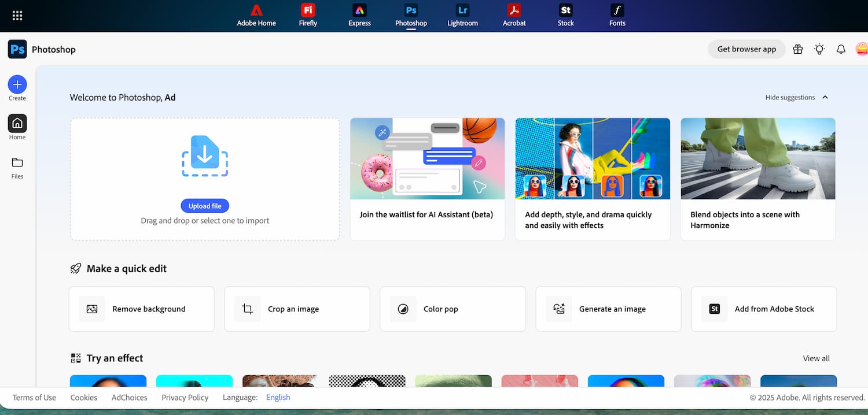
Task: Choose Remove background quick edit
Action: click(142, 309)
